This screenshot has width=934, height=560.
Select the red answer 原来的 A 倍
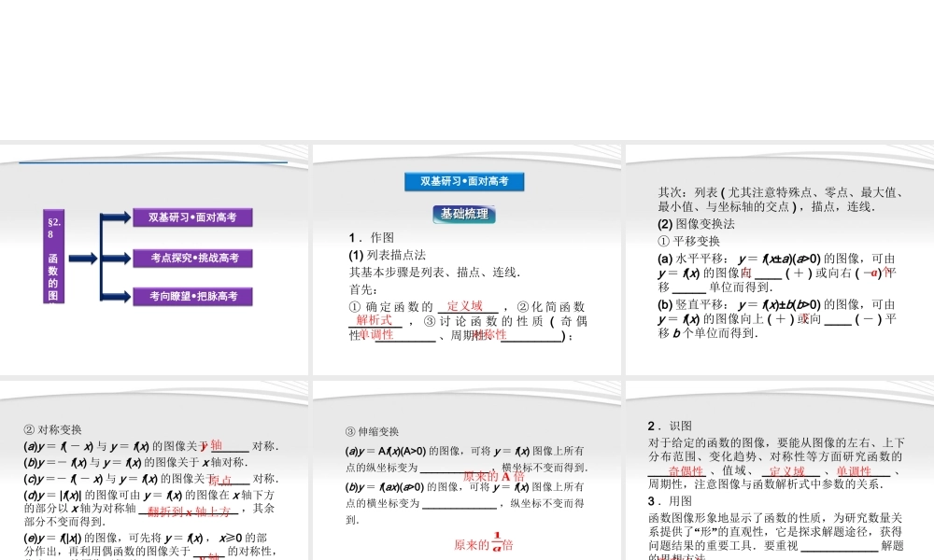494,477
